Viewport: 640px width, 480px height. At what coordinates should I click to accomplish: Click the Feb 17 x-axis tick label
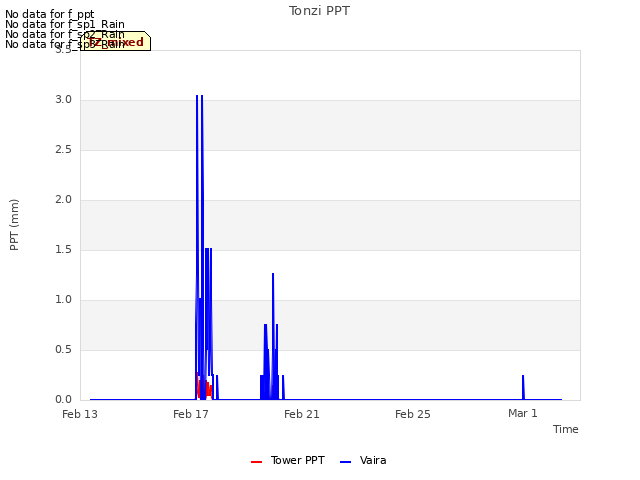click(191, 414)
